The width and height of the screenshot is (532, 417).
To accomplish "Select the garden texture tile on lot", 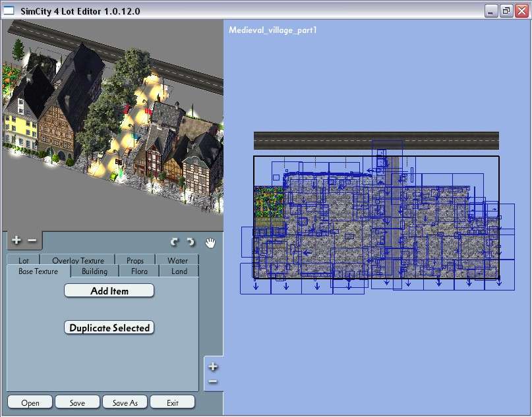I will click(x=270, y=202).
